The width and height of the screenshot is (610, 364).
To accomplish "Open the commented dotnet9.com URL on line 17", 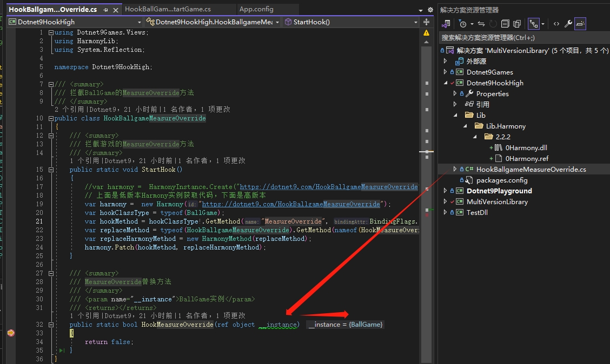I will 329,187.
